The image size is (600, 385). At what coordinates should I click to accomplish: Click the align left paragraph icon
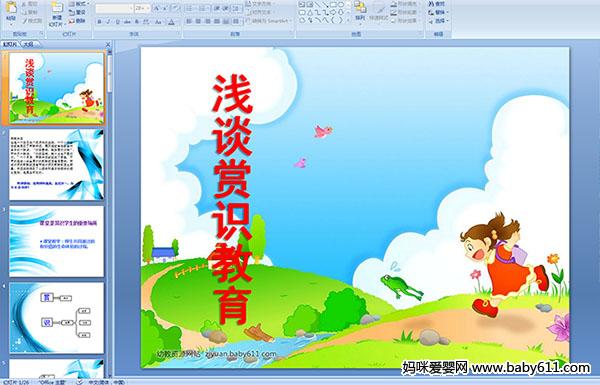click(x=189, y=22)
